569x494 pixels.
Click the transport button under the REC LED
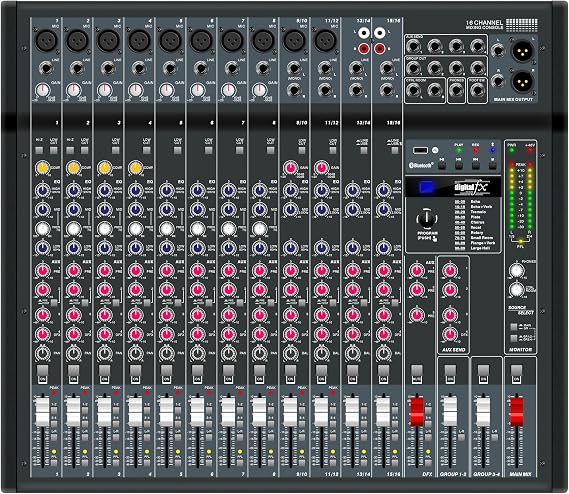[x=475, y=166]
